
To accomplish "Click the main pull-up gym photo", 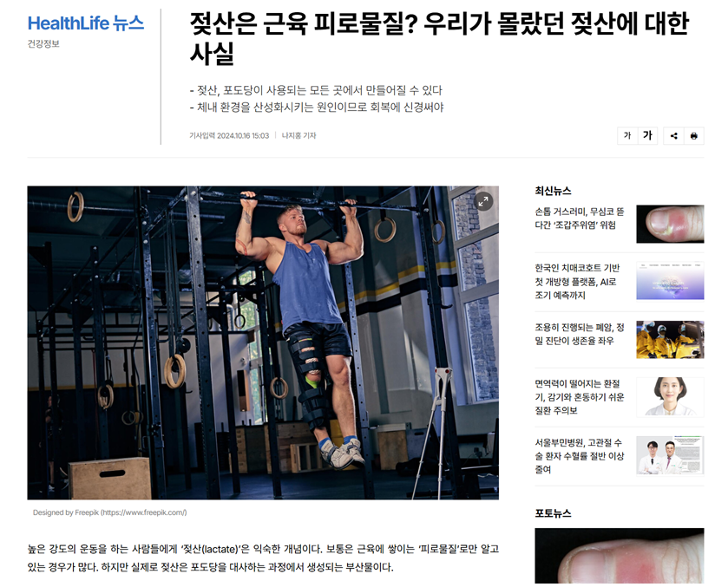I will 263,342.
